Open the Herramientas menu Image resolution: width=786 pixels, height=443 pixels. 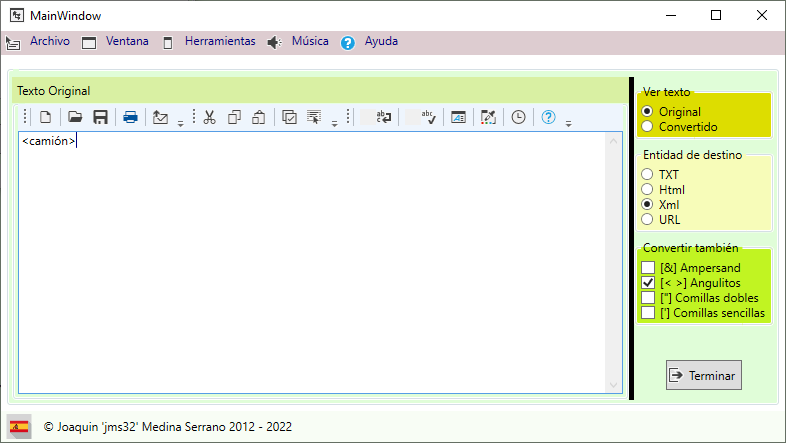point(219,42)
